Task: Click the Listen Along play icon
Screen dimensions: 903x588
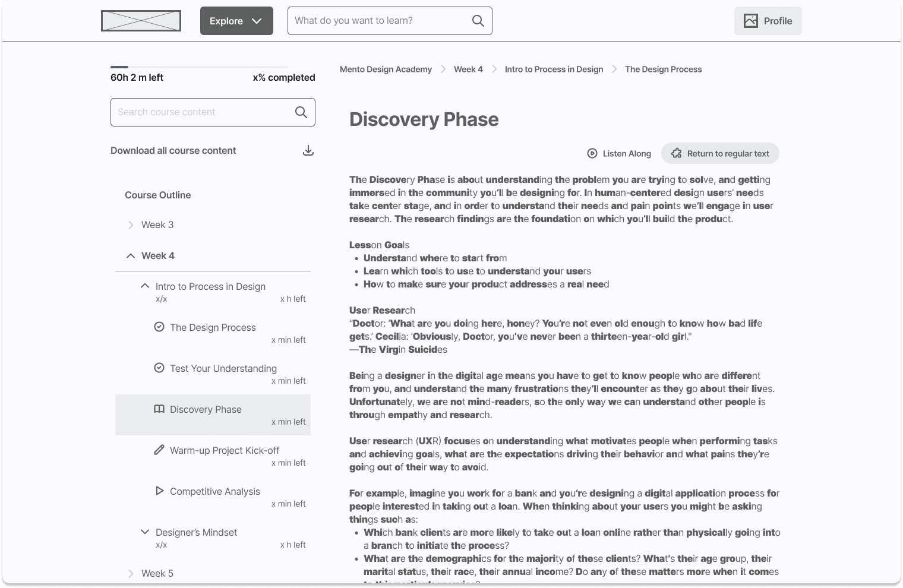Action: click(592, 153)
